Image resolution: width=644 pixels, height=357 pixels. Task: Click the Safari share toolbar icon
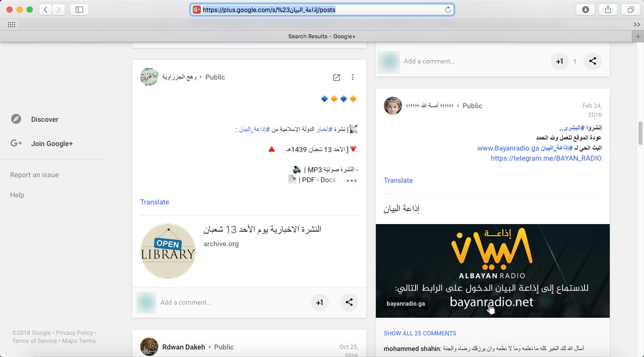(x=608, y=10)
